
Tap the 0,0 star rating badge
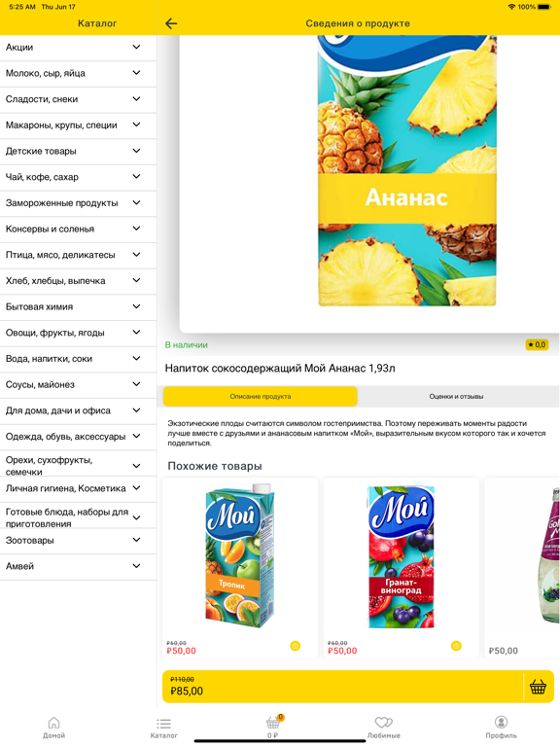537,344
